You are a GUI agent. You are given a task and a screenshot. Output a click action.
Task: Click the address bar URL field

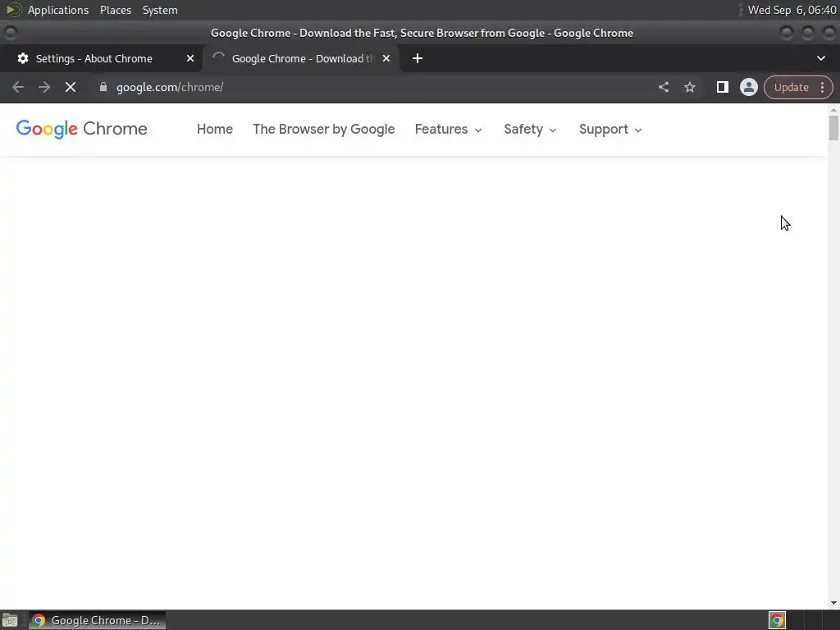tap(375, 87)
